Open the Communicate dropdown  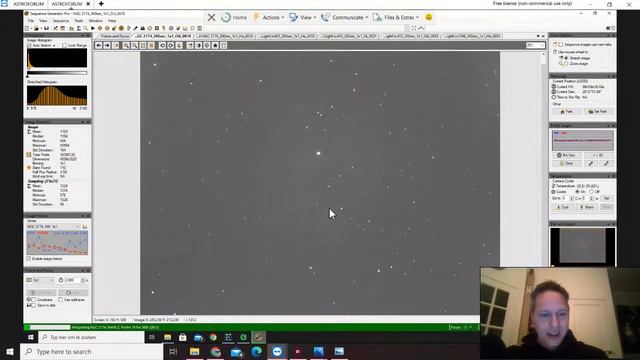(345, 18)
